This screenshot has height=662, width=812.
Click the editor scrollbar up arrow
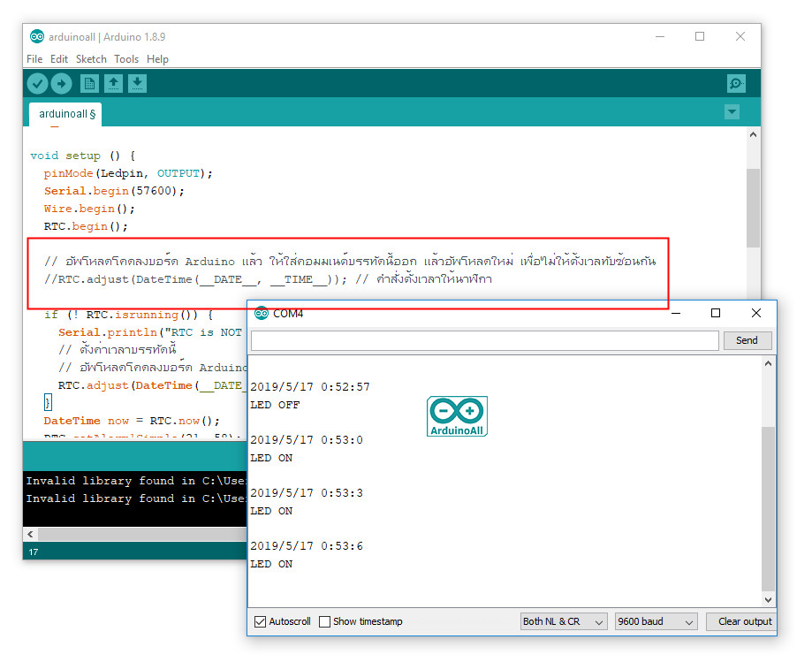(753, 134)
